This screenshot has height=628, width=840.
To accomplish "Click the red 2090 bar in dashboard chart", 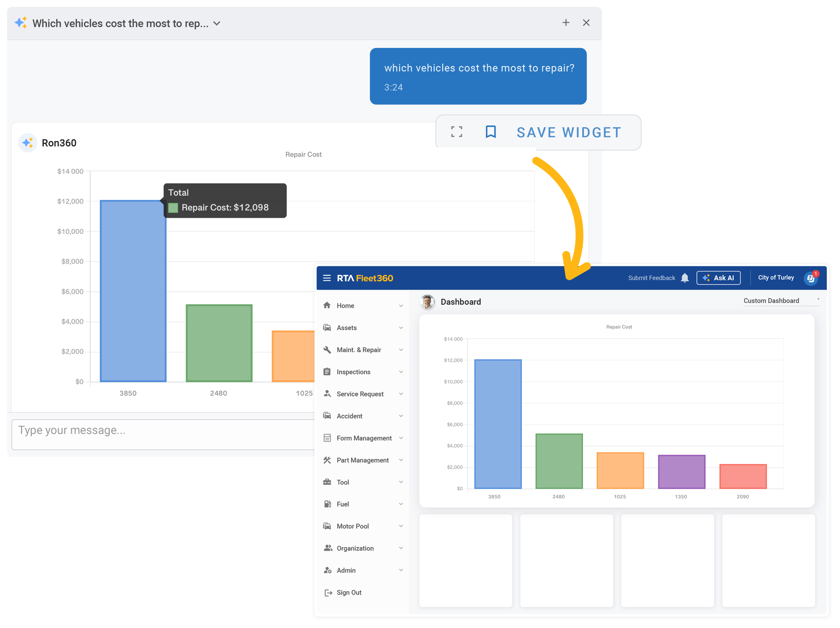I will point(743,476).
